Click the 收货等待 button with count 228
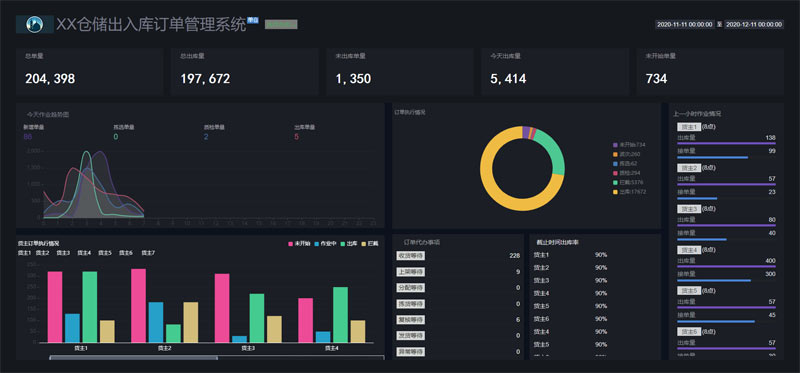Viewport: 800px width, 373px height. (411, 256)
